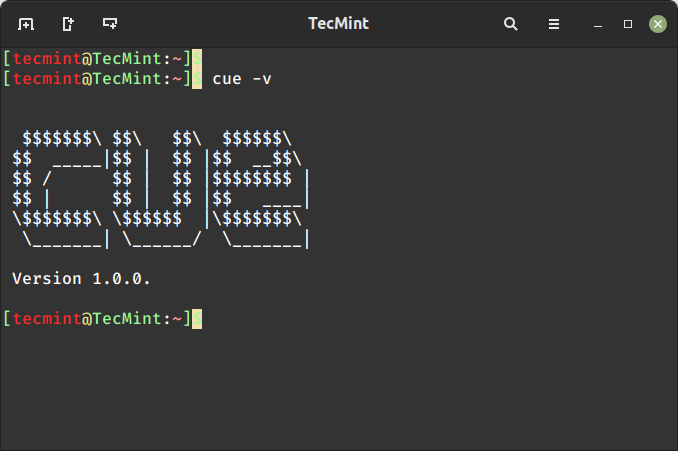Click the typed command cue -v

(242, 79)
